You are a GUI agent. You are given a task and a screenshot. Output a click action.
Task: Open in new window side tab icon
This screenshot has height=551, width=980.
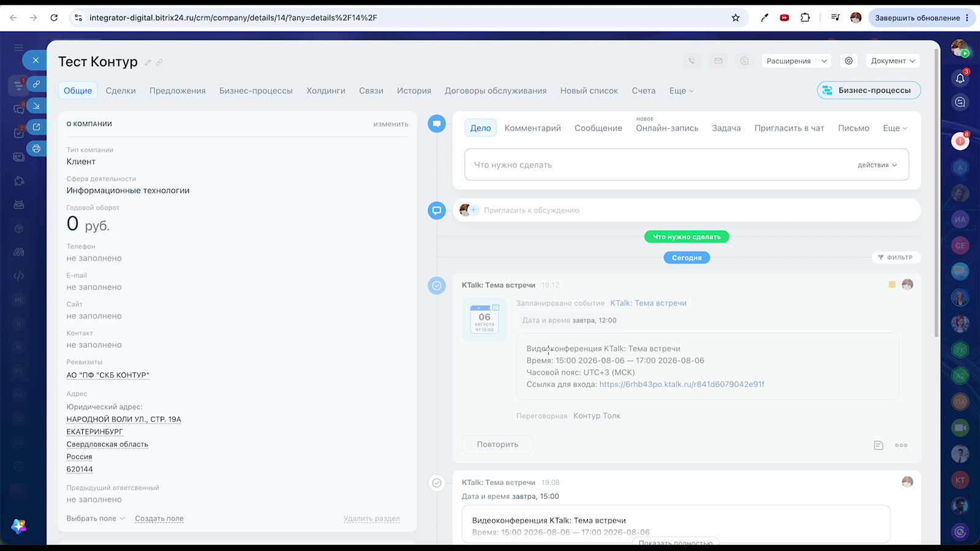[36, 127]
